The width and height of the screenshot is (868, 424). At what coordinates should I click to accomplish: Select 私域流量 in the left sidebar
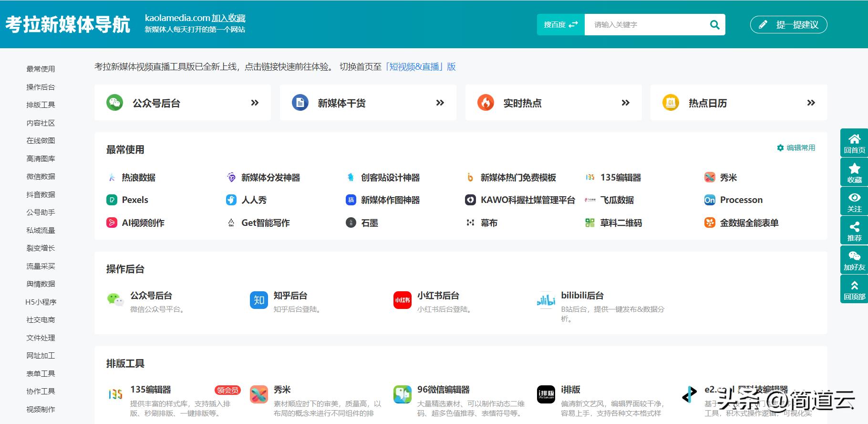(41, 230)
